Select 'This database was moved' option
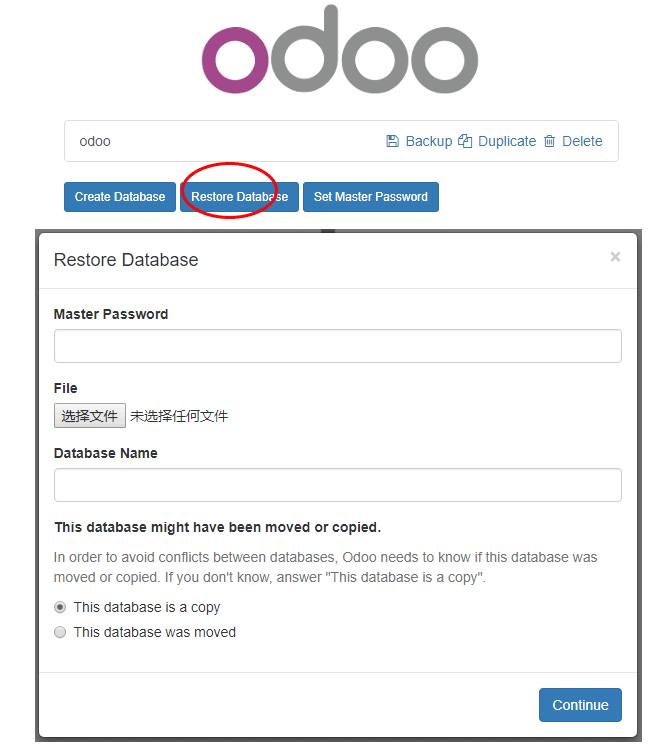 [x=60, y=632]
